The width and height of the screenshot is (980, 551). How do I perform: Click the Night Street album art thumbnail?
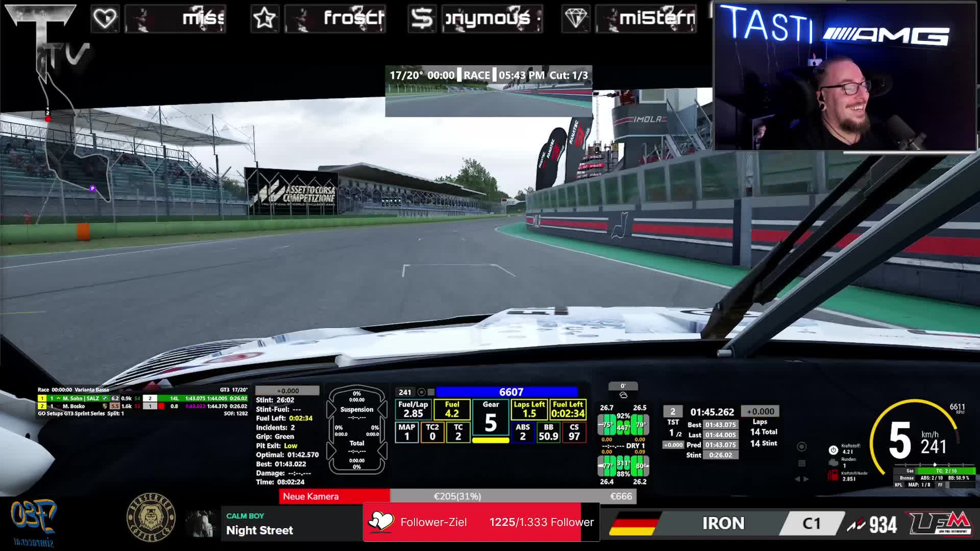(202, 523)
